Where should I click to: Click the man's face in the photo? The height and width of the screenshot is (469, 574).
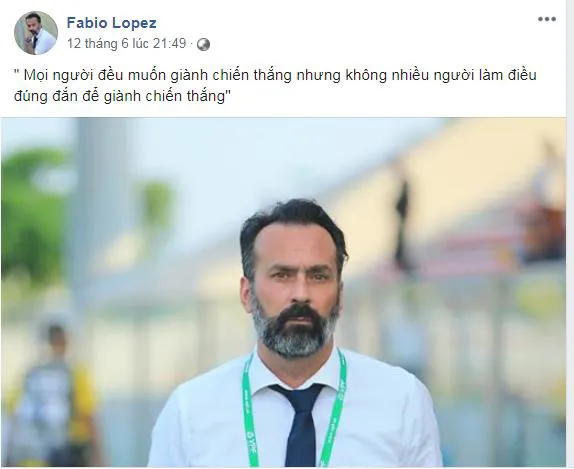pyautogui.click(x=293, y=289)
